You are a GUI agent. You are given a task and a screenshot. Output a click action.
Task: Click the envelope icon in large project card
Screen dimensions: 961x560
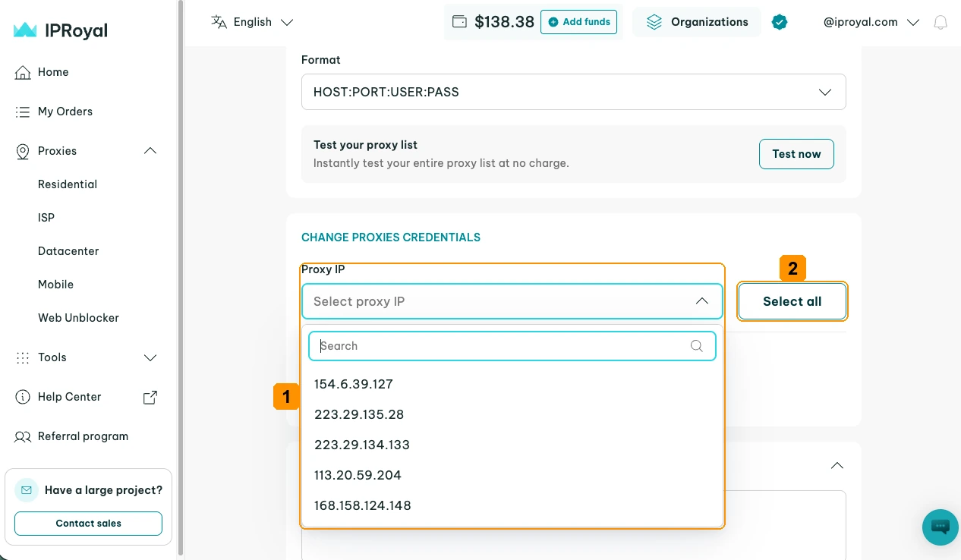click(27, 490)
